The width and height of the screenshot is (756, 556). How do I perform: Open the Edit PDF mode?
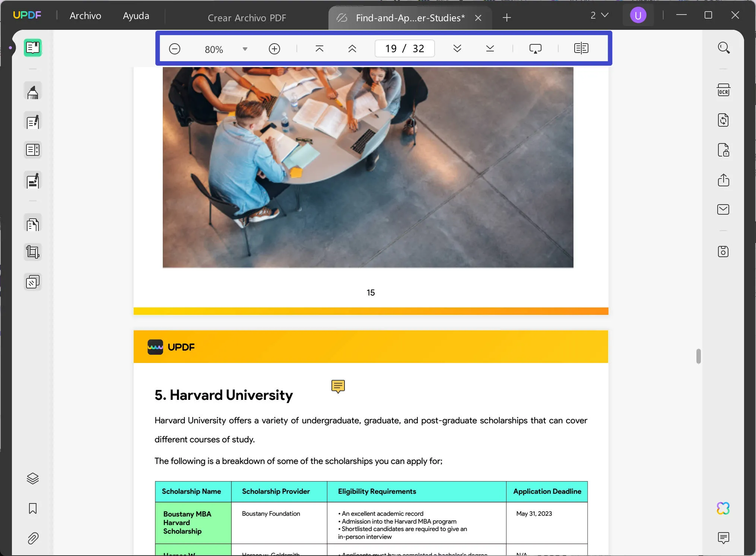(x=33, y=121)
